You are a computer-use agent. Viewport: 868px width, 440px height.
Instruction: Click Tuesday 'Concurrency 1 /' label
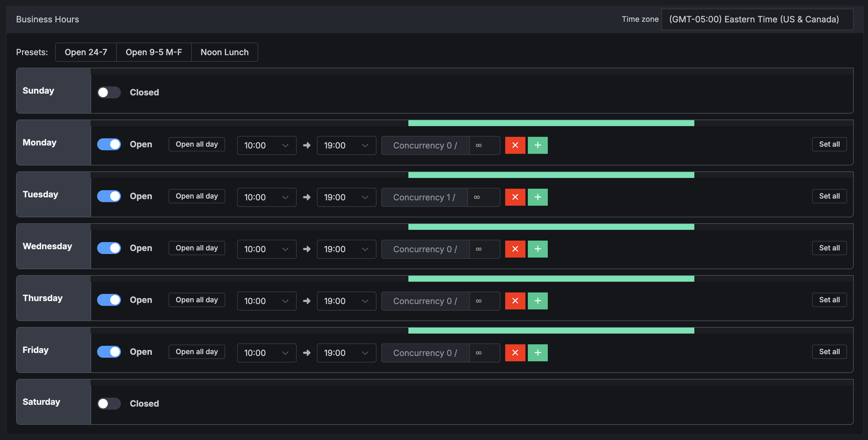pyautogui.click(x=424, y=197)
